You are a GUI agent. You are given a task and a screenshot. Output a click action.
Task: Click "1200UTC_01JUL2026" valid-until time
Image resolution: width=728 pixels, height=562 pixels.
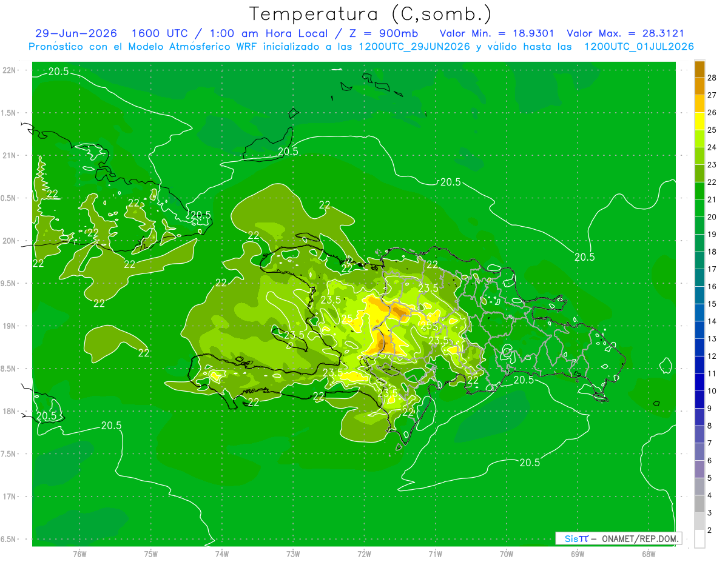point(639,47)
